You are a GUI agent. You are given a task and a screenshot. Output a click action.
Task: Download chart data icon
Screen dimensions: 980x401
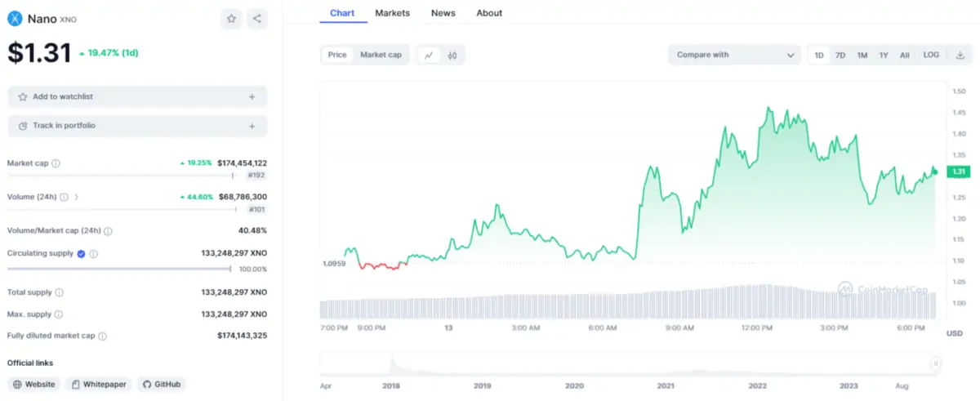959,55
